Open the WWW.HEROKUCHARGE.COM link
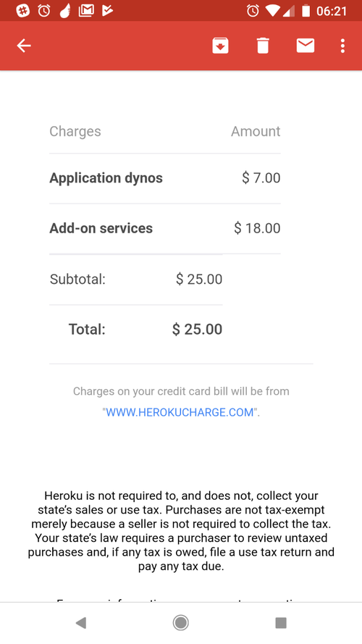Screen dimensions: 362x644 click(x=180, y=412)
